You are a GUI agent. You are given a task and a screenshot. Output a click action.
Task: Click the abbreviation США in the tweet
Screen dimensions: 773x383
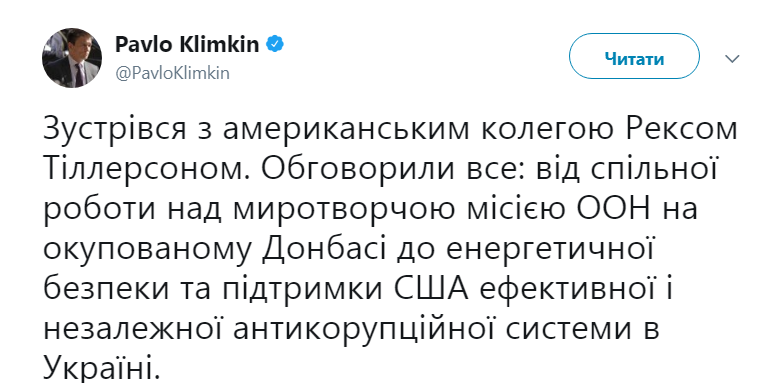430,290
